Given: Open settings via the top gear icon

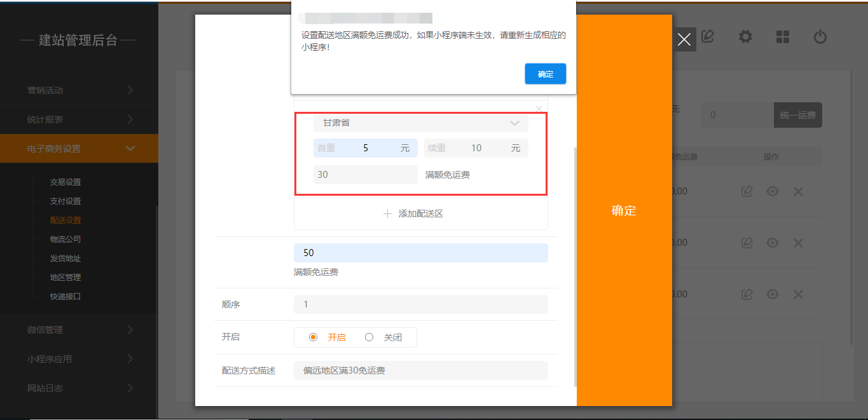Looking at the screenshot, I should 745,37.
